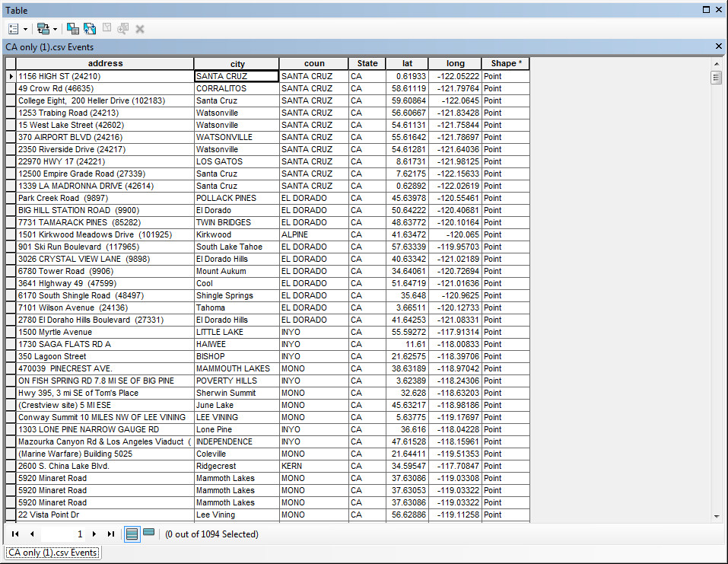Click the latitude value 0.61933

[407, 76]
